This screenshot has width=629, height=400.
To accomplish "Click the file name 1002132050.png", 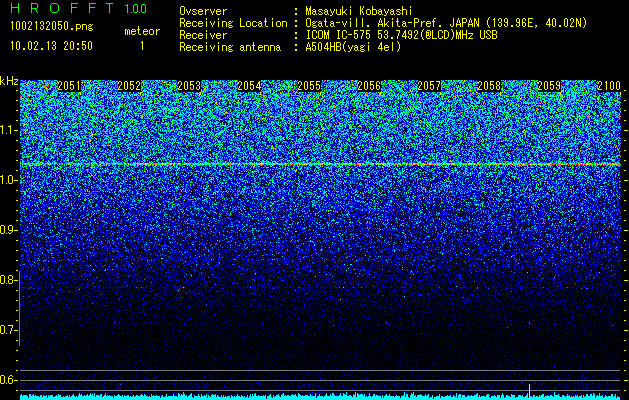I will [x=52, y=26].
